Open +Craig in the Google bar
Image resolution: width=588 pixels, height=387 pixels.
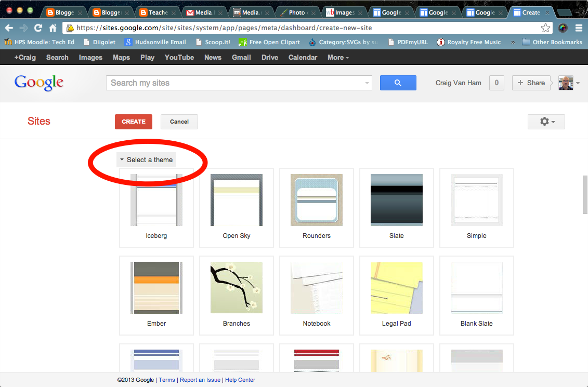25,57
